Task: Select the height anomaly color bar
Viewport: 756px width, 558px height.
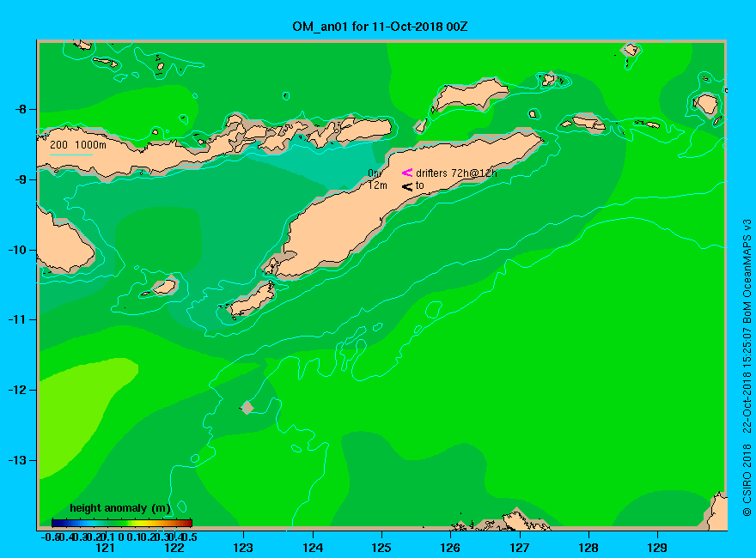Action: point(122,523)
